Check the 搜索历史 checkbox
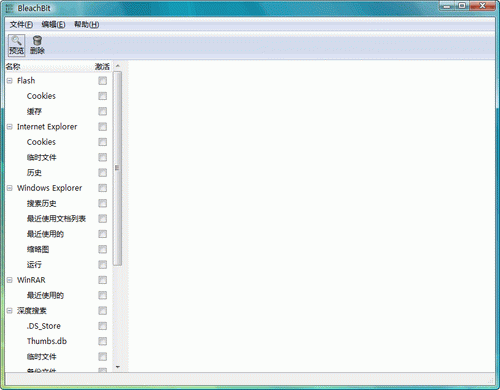Screen dimensions: 500x390 point(103,203)
